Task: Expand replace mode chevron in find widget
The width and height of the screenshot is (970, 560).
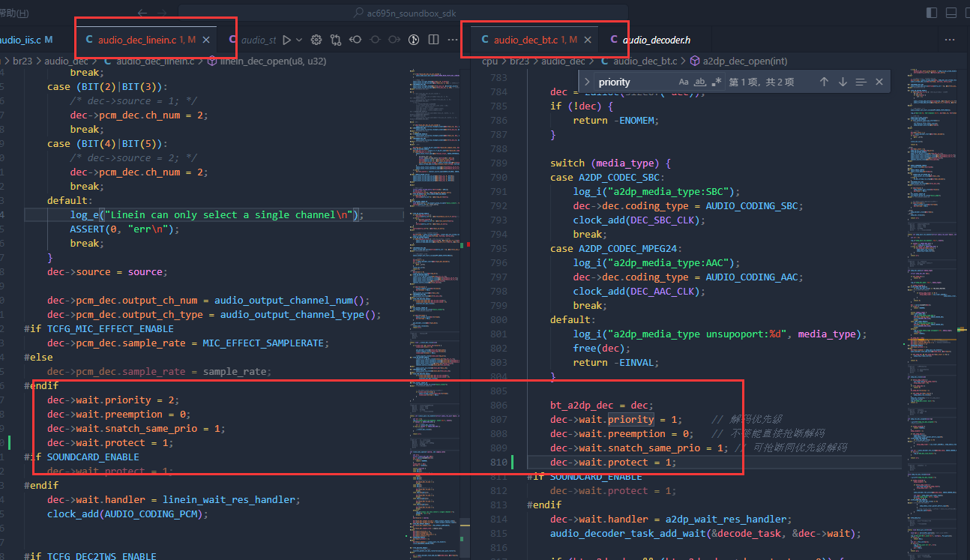Action: [x=587, y=82]
